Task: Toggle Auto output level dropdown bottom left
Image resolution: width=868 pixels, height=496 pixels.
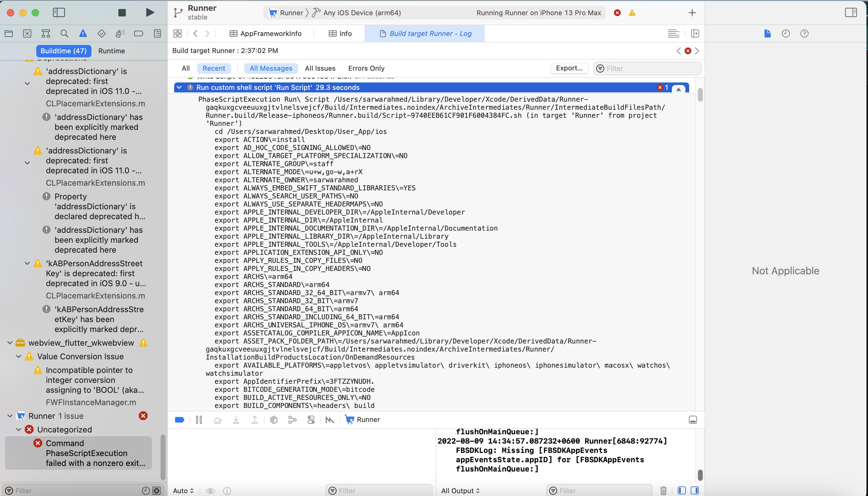Action: [183, 490]
